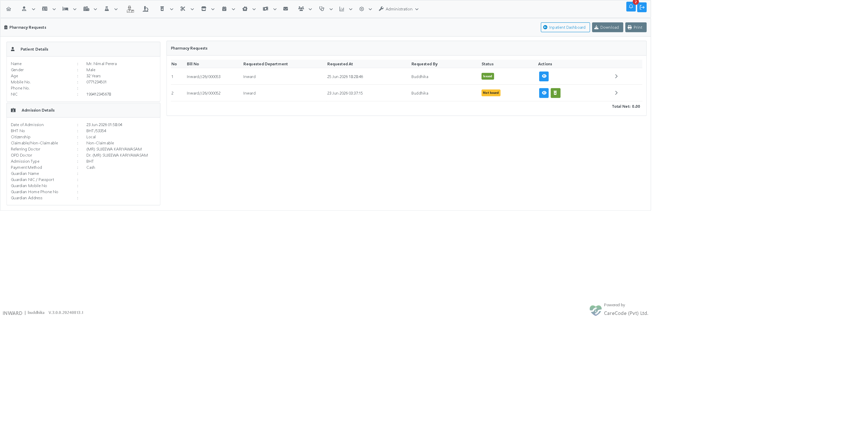This screenshot has width=868, height=427.
Task: Click the buddhika username in footer
Action: click(36, 313)
